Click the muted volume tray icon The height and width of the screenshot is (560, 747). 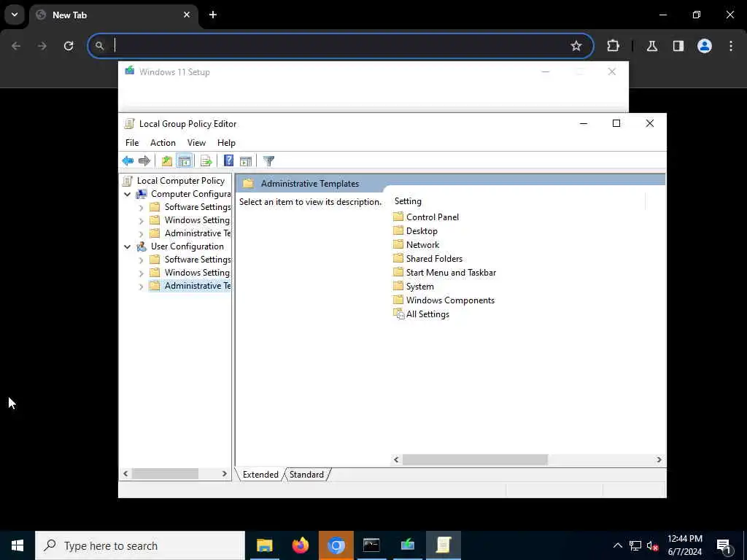(x=652, y=545)
